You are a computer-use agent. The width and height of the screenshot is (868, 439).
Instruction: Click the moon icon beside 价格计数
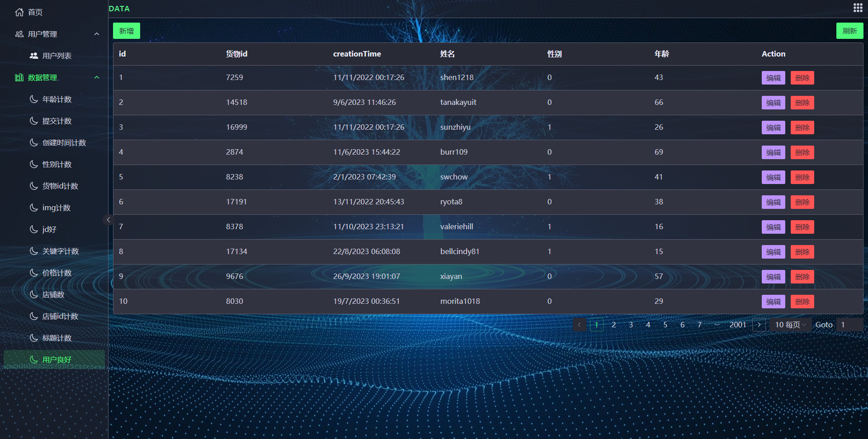(x=34, y=273)
